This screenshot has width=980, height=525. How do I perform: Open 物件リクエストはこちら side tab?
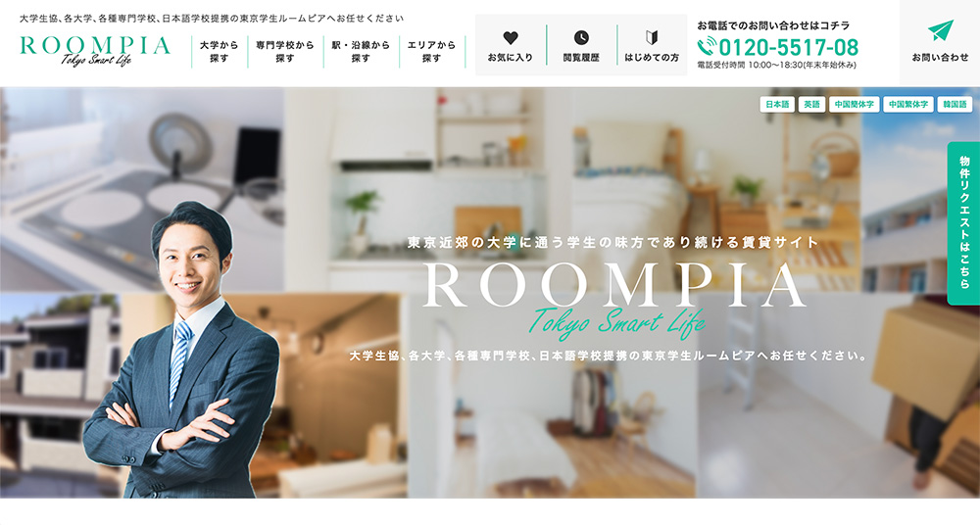pos(963,223)
